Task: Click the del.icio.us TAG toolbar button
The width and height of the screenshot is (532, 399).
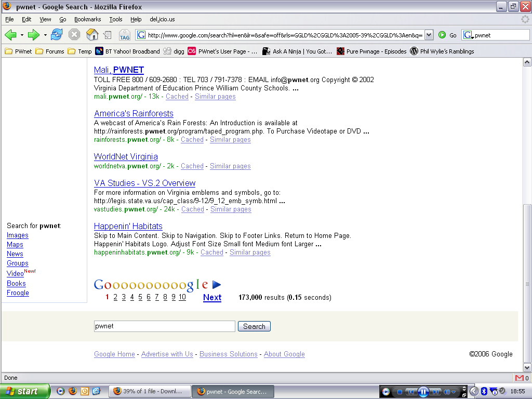Action: pyautogui.click(x=125, y=35)
